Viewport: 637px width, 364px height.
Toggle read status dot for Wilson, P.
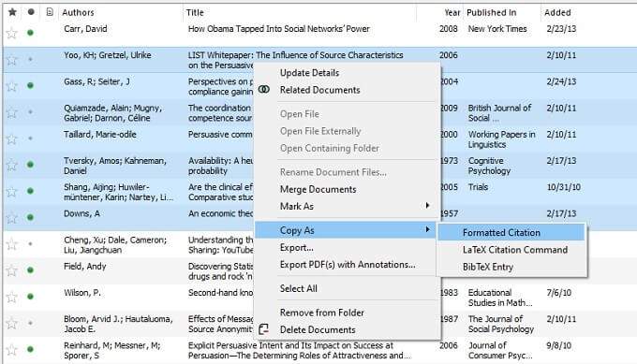(x=31, y=297)
